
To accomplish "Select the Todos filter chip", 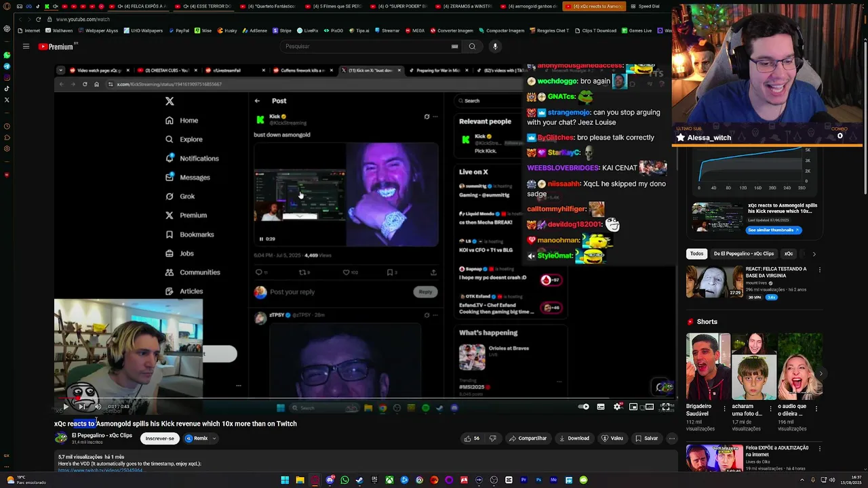I will point(696,253).
